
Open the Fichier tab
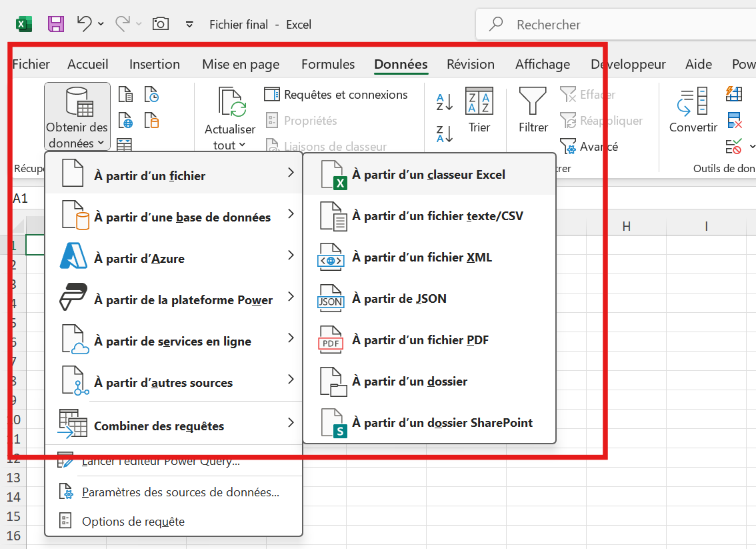click(31, 64)
